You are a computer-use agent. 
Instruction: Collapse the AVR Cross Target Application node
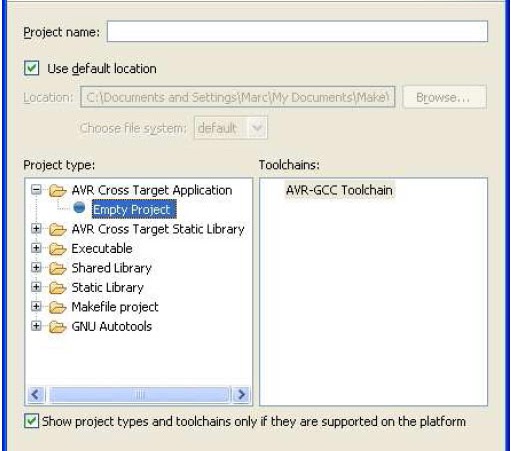[36, 190]
